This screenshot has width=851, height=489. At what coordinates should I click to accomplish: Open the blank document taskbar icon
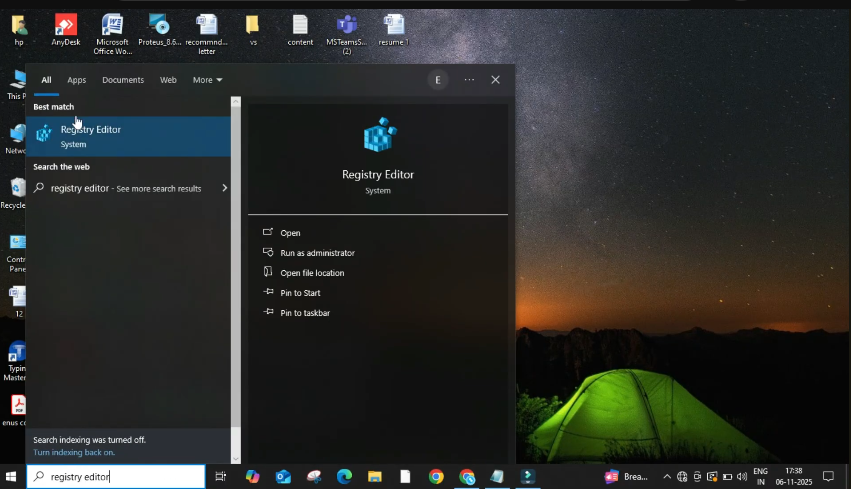coord(405,477)
